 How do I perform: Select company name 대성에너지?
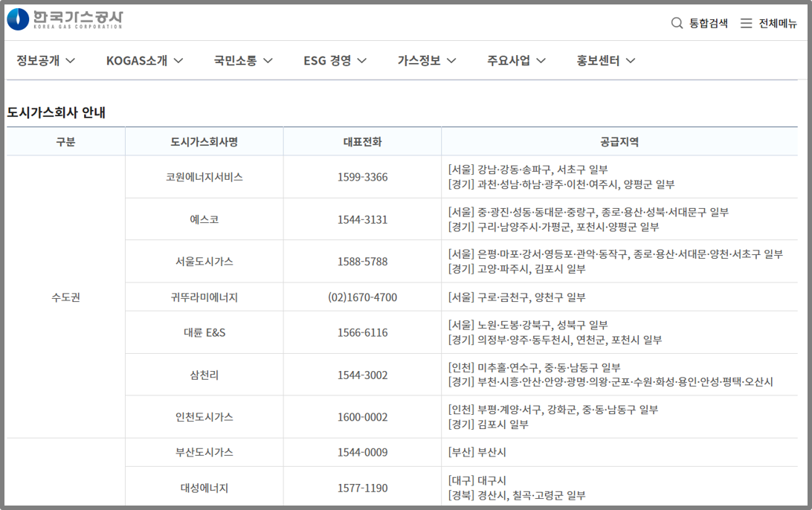point(204,488)
